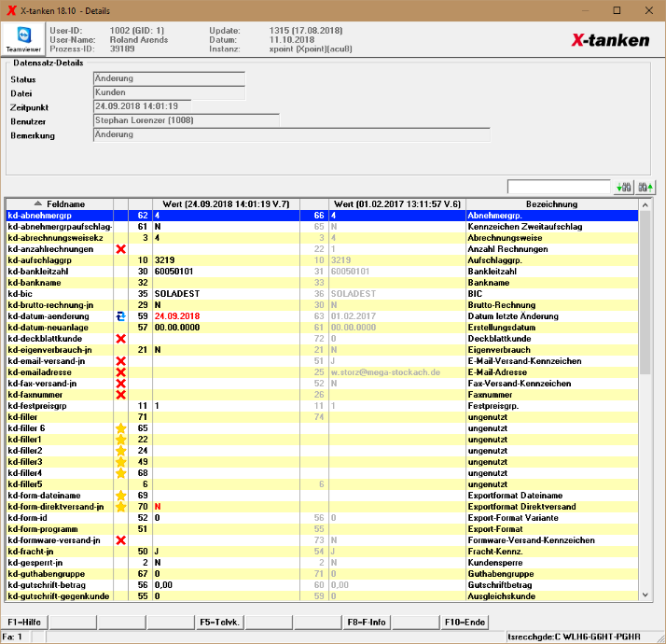This screenshot has width=666, height=644.
Task: Select the kd-eigenverbrauch-jn row
Action: (x=322, y=350)
